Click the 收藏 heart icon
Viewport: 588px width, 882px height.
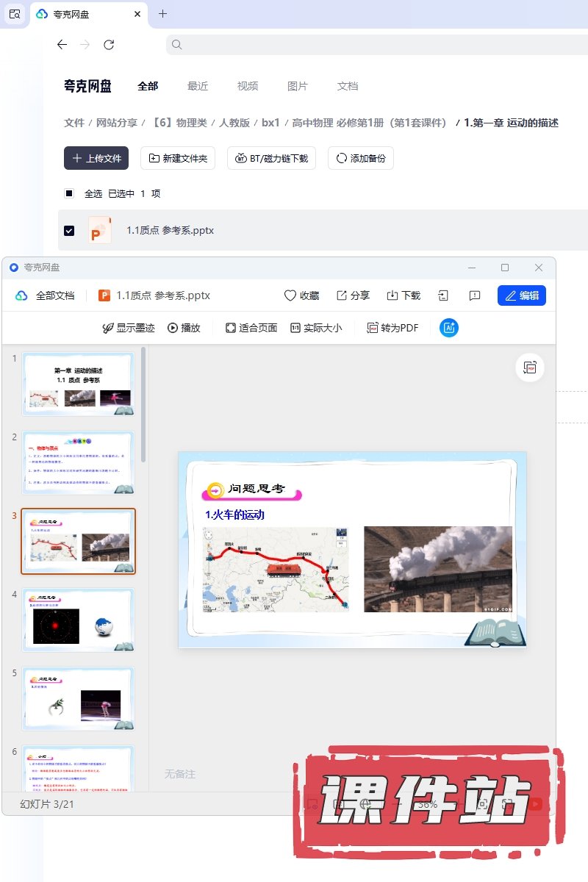coord(290,295)
